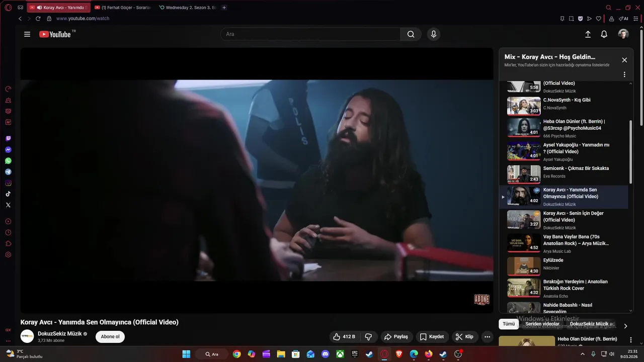Open the three-dot menu for Heba Olan Dünler card
Screen dimensions: 644x362
(631, 340)
